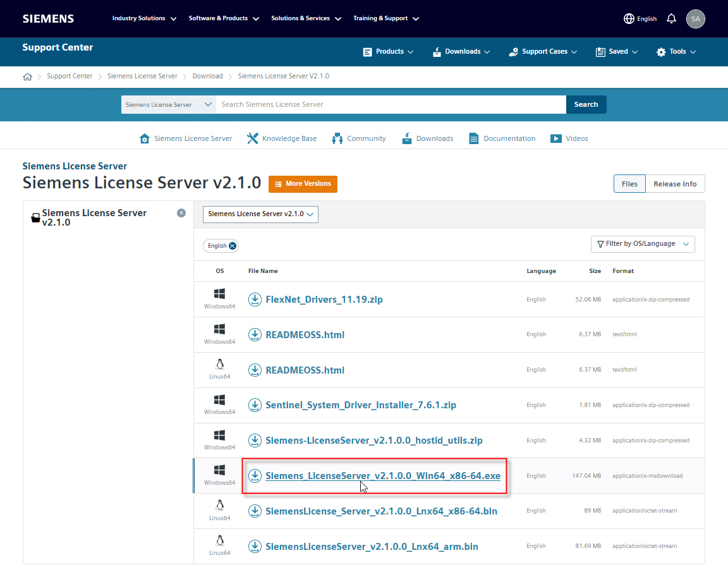The width and height of the screenshot is (728, 572).
Task: Click the Knowledge Base icon
Action: point(253,138)
